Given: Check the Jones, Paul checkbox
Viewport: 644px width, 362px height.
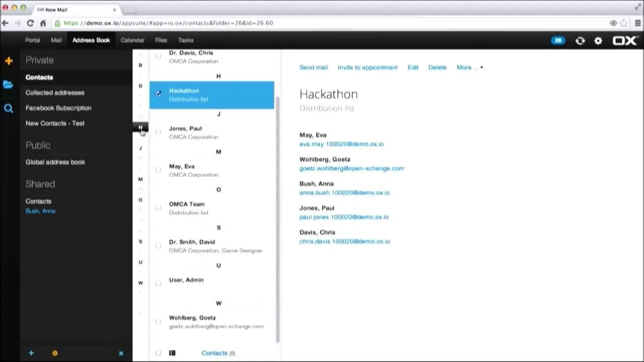Looking at the screenshot, I should [x=158, y=132].
